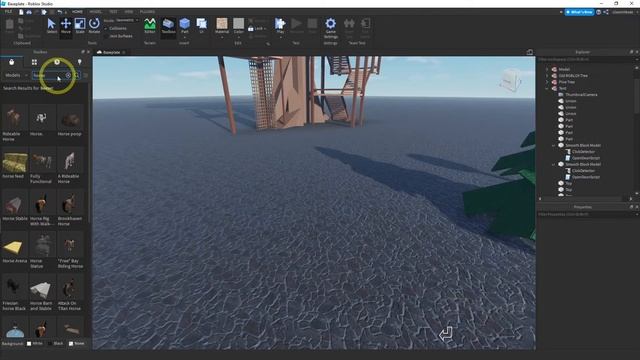Click the view selector cube in viewport
The height and width of the screenshot is (360, 640).
pos(510,80)
